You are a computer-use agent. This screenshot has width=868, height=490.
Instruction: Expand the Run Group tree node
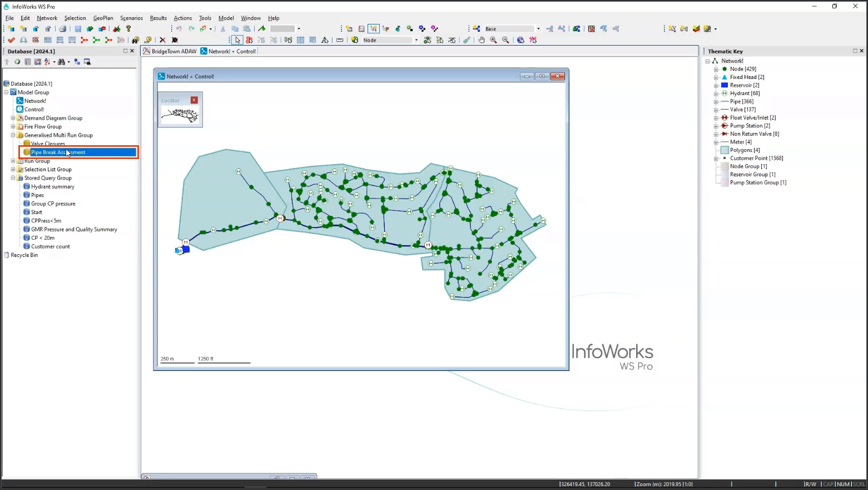(x=13, y=161)
